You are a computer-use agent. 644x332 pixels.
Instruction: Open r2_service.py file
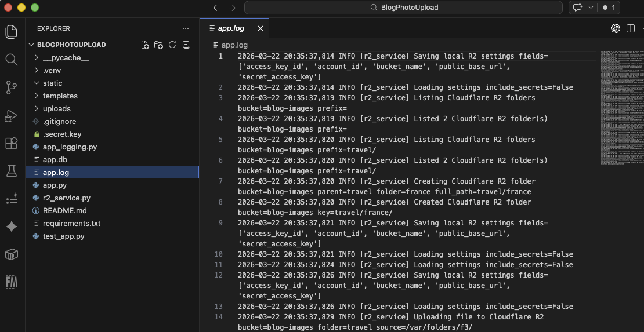66,198
